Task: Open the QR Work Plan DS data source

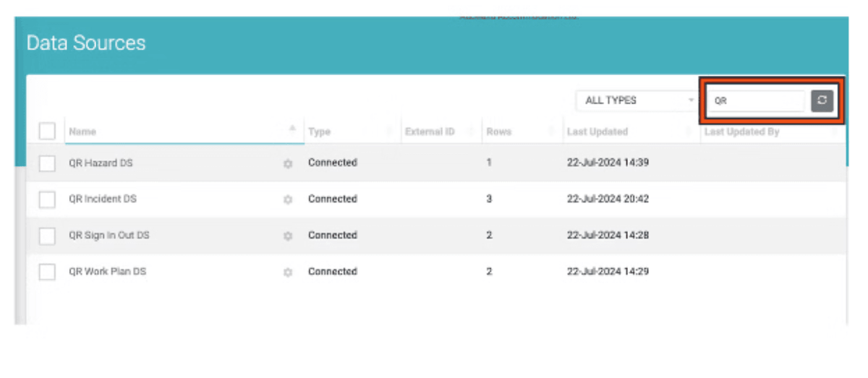Action: coord(107,272)
